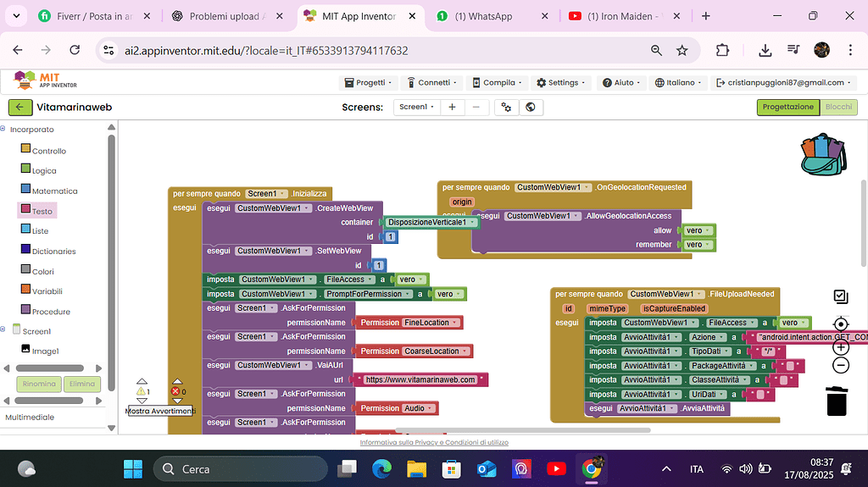868x487 pixels.
Task: Open DisposizioneVerticale1 block dropdown
Action: click(x=473, y=223)
